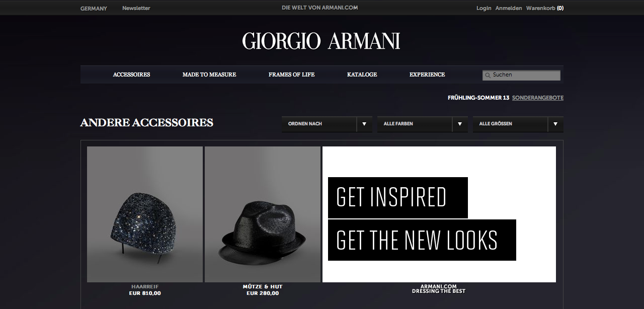Open the Warenkorb shopping cart
This screenshot has height=309, width=644.
tap(545, 8)
